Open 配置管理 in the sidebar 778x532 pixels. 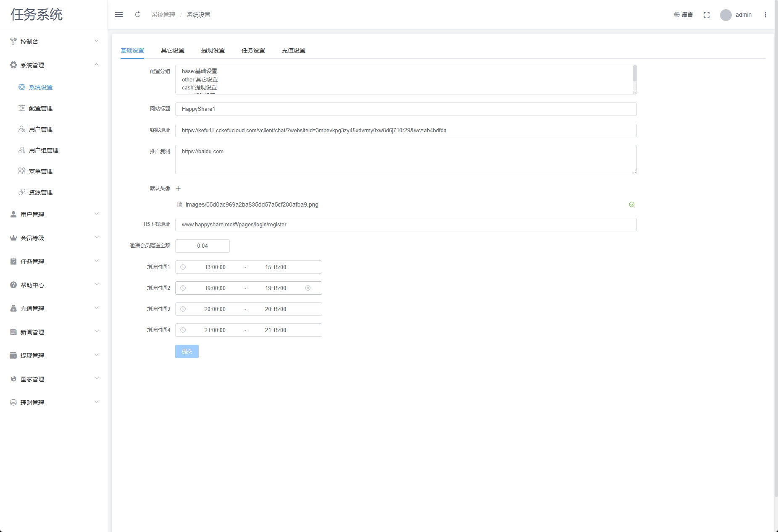[x=41, y=108]
